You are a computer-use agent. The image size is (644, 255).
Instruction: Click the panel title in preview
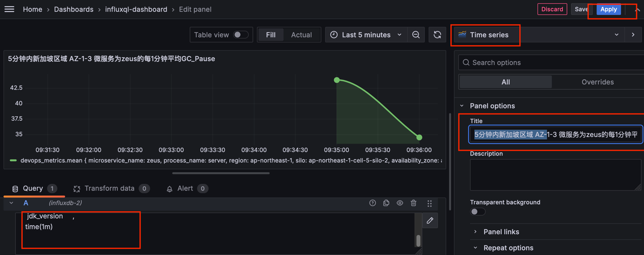pos(111,59)
